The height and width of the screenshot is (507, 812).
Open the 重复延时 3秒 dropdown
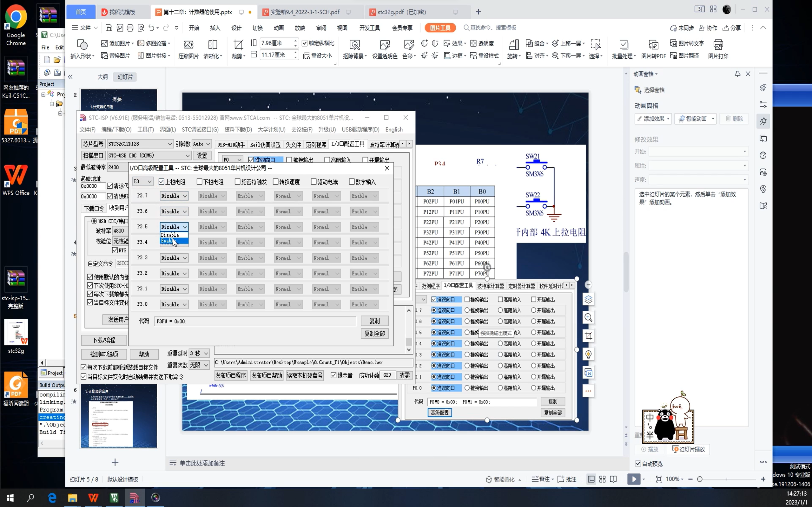pyautogui.click(x=199, y=354)
